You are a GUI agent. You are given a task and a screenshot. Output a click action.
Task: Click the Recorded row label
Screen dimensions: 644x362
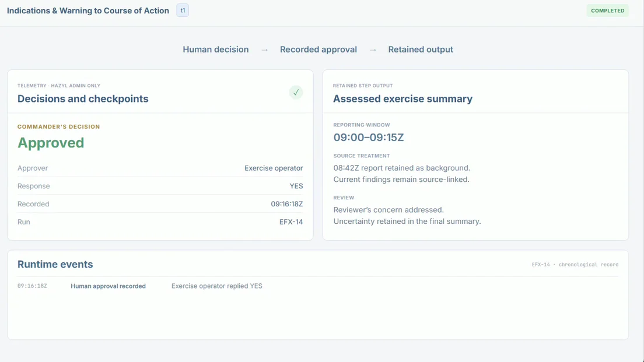(x=33, y=204)
